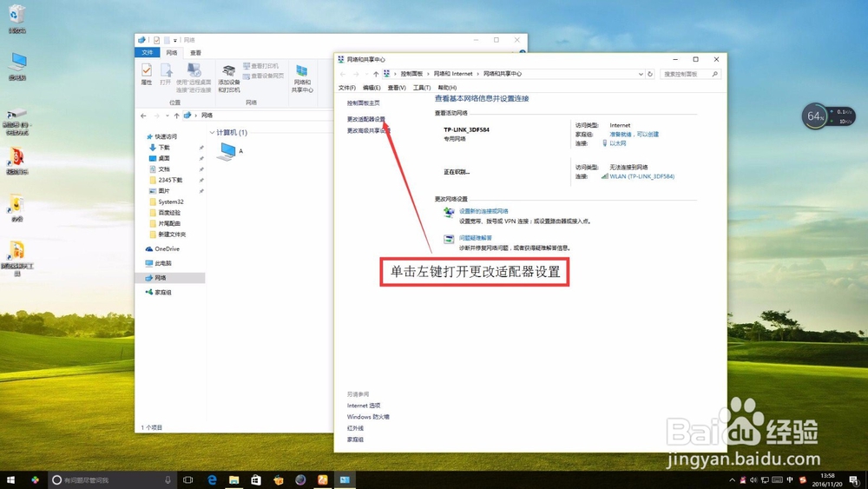
Task: Click WLAN (TP-LINK_3DF584) link
Action: (641, 176)
